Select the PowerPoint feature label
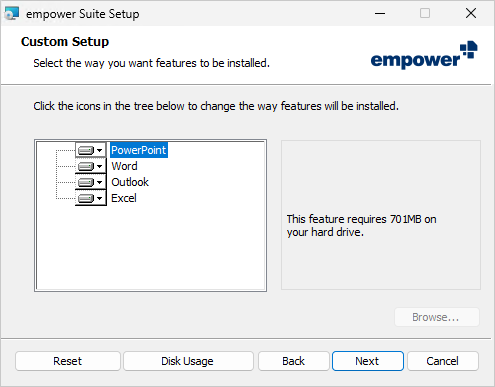 point(139,150)
